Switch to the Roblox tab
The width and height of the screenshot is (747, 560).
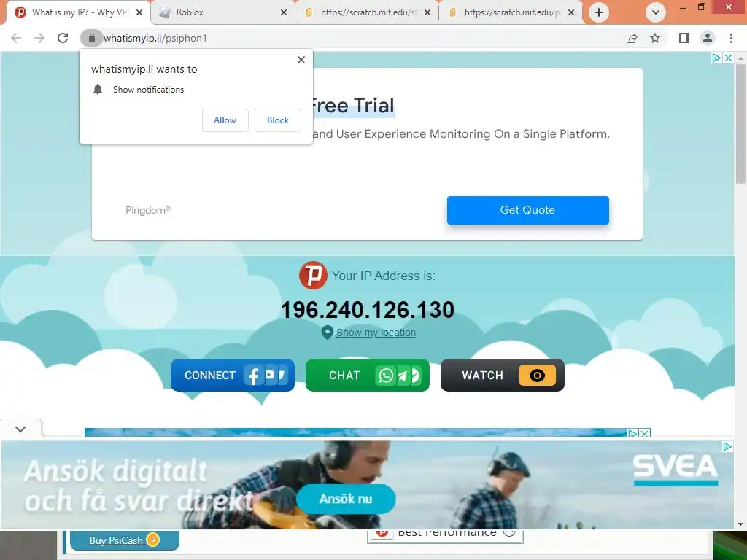tap(222, 12)
